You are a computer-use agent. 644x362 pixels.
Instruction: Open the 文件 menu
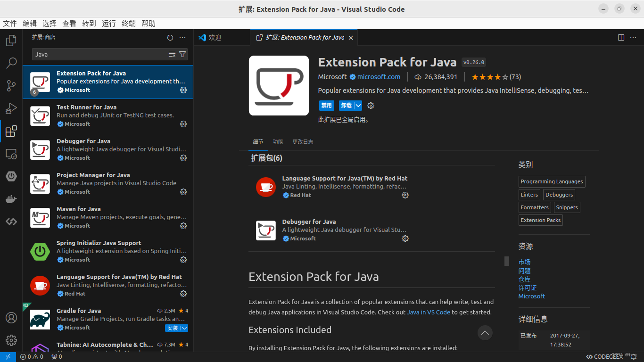(x=10, y=24)
